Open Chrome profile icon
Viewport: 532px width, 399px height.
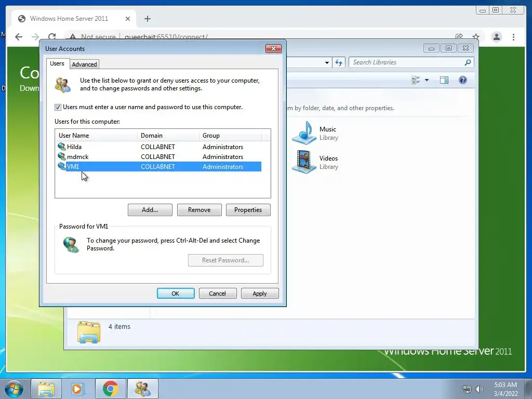[496, 37]
